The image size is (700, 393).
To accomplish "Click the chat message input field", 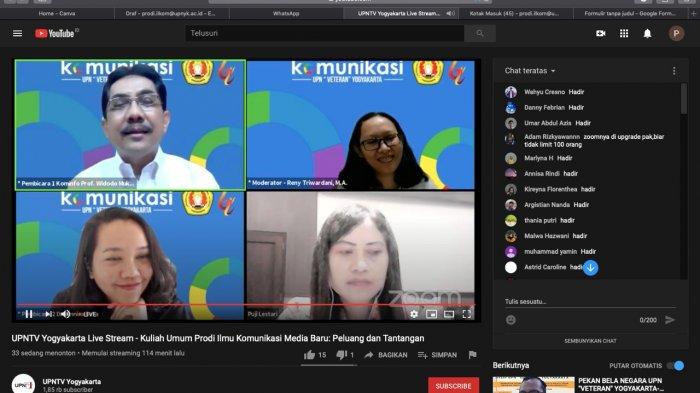I will click(590, 301).
